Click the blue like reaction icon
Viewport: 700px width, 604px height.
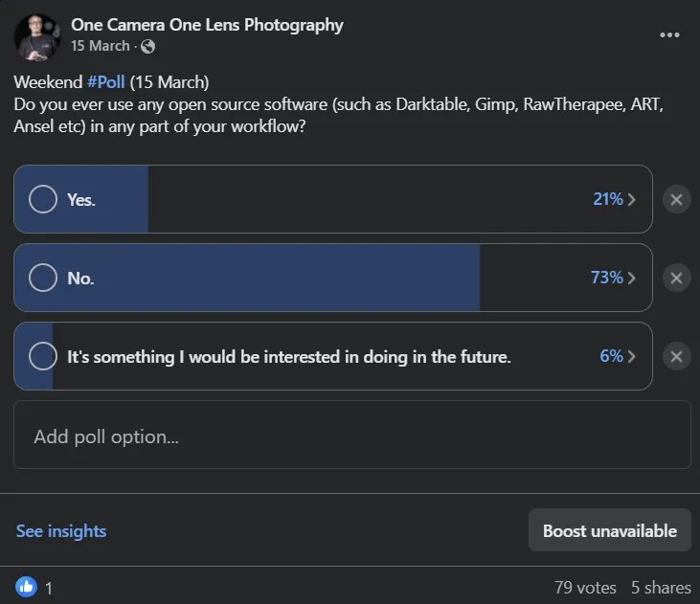tap(26, 586)
